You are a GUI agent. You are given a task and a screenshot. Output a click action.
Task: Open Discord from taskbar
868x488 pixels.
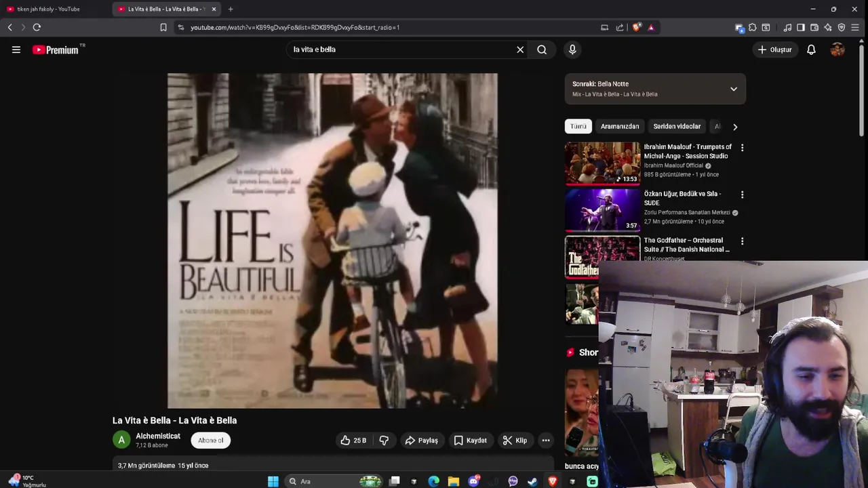tap(473, 481)
